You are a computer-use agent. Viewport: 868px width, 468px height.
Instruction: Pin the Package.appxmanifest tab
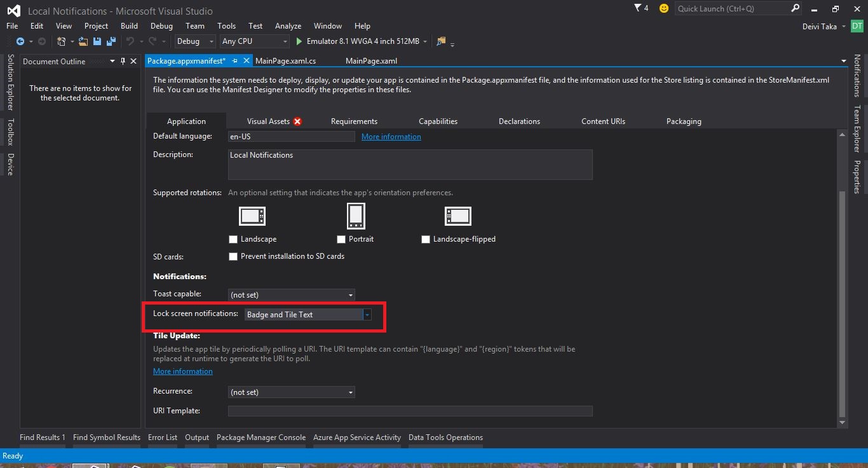point(234,61)
